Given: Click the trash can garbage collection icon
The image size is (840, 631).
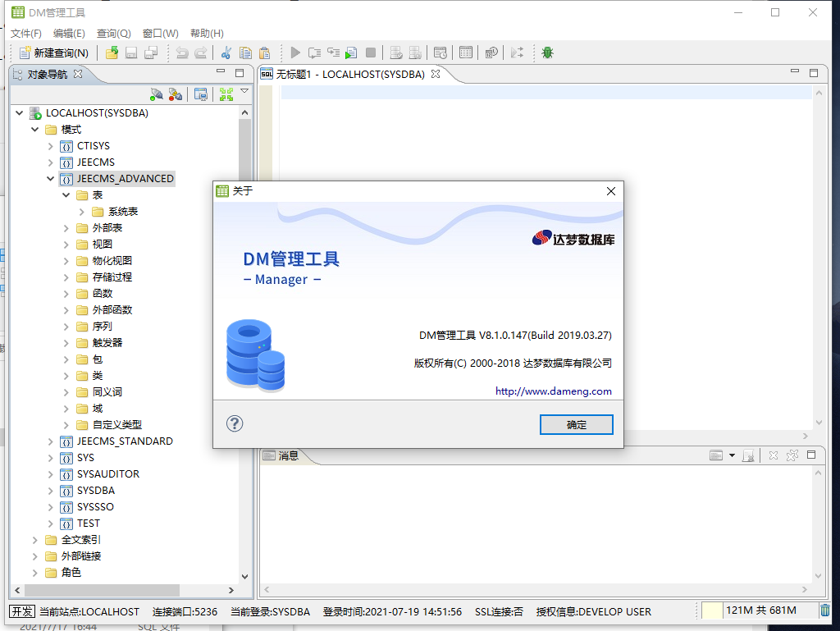Looking at the screenshot, I should coord(825,610).
